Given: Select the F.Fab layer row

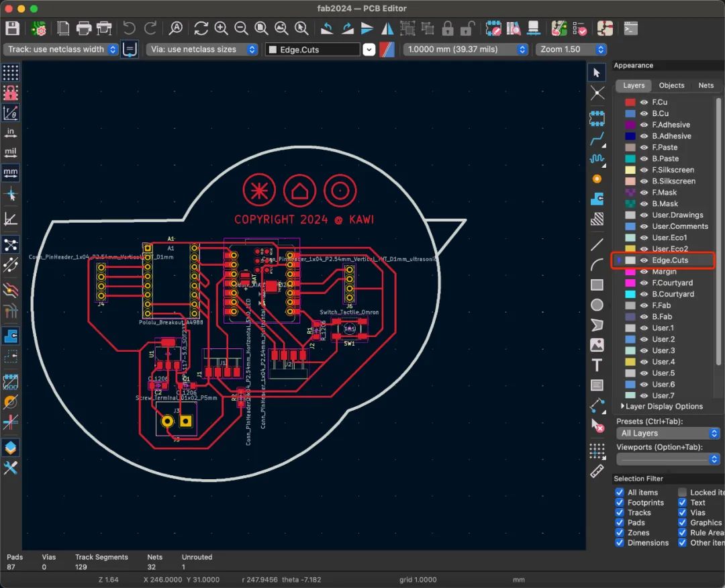Looking at the screenshot, I should click(x=665, y=305).
